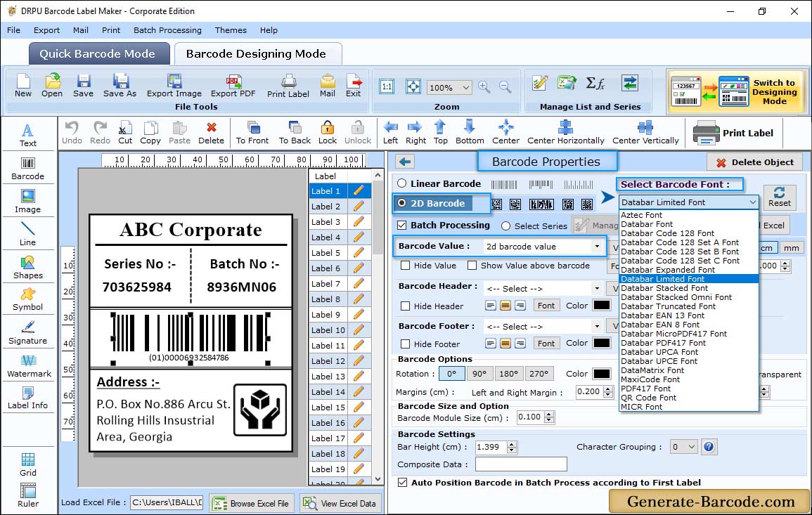The height and width of the screenshot is (515, 812).
Task: Open the Themes menu
Action: (x=231, y=30)
